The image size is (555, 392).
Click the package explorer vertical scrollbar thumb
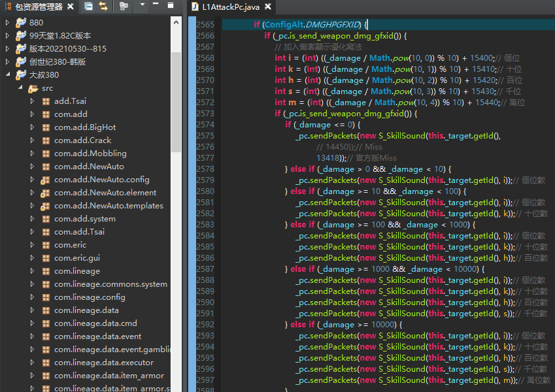click(x=176, y=102)
